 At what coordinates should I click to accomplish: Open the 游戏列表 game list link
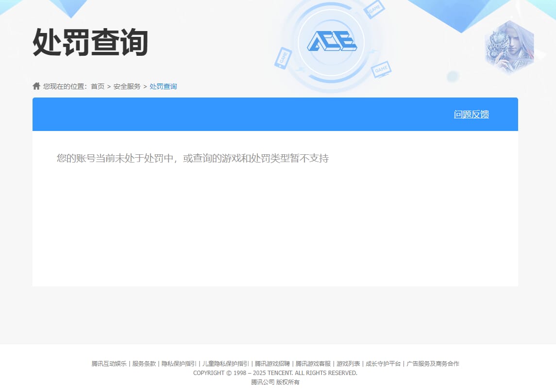(x=347, y=363)
